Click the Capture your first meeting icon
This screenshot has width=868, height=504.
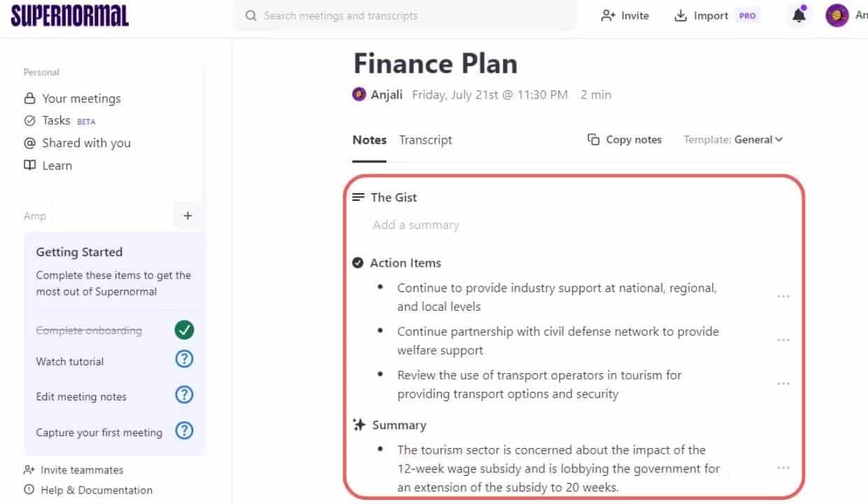pyautogui.click(x=184, y=431)
